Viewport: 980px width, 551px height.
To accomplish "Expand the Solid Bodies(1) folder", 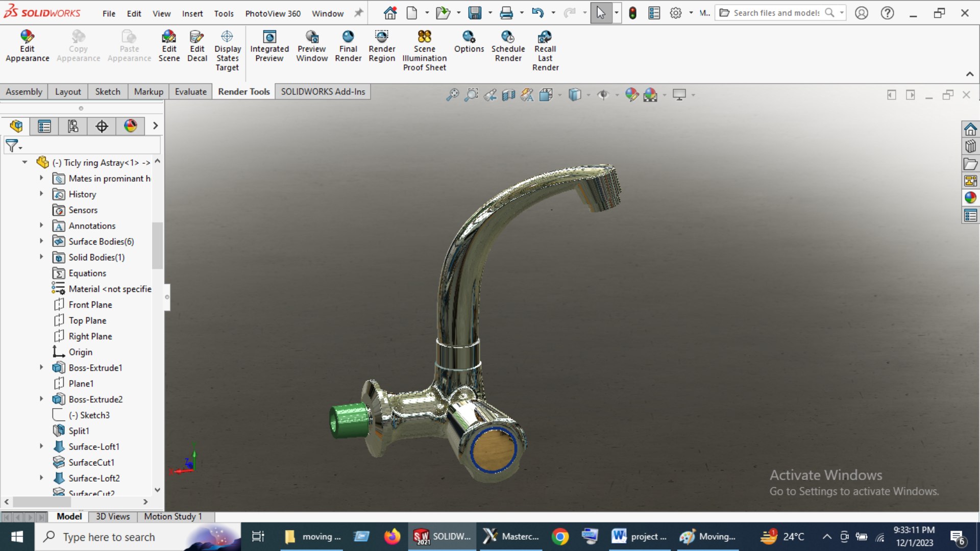I will [x=41, y=257].
